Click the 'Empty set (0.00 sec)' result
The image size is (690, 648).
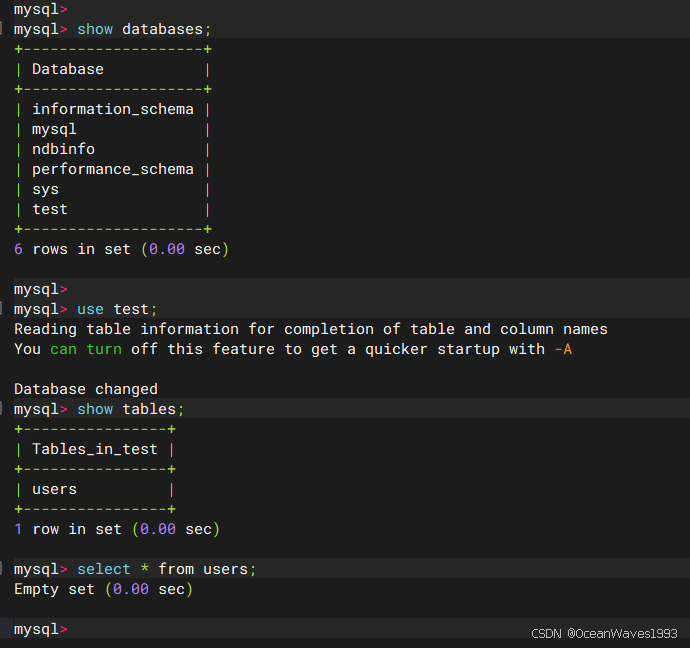(103, 589)
